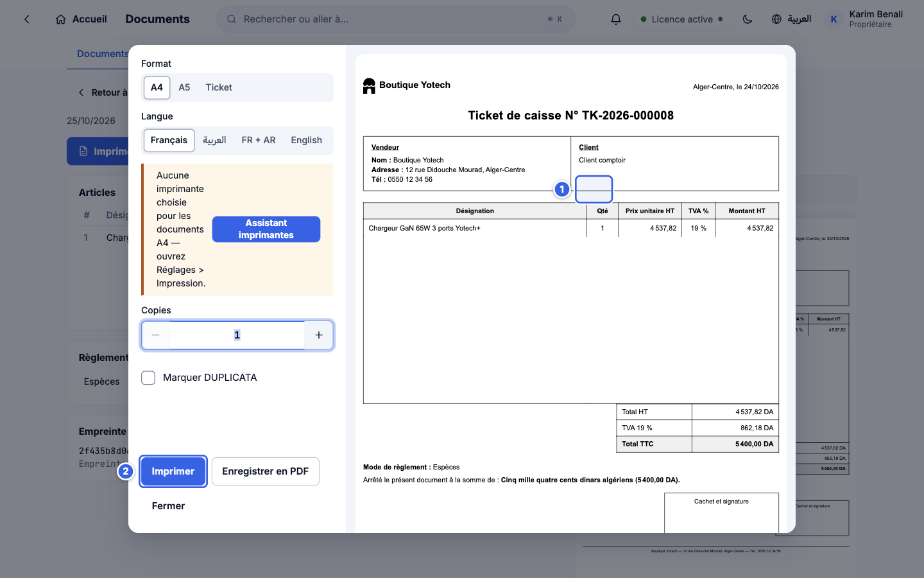This screenshot has height=578, width=924.
Task: Click Total TTC 5 400,00 DA value
Action: 755,444
